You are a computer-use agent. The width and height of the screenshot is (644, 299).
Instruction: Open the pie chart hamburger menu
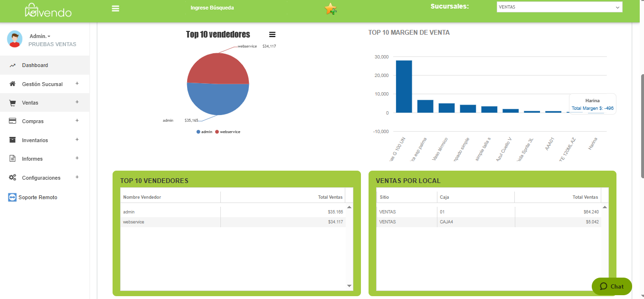pyautogui.click(x=272, y=34)
